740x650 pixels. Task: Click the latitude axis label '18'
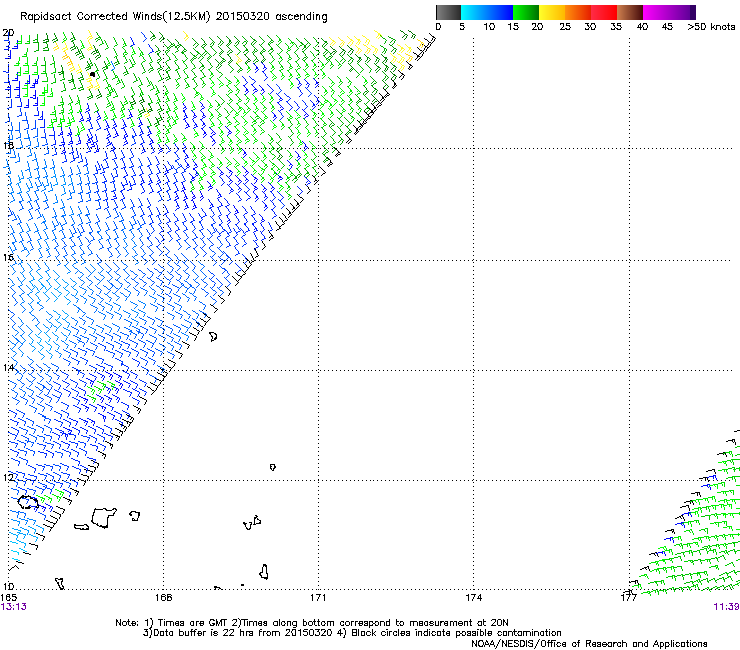coord(8,145)
